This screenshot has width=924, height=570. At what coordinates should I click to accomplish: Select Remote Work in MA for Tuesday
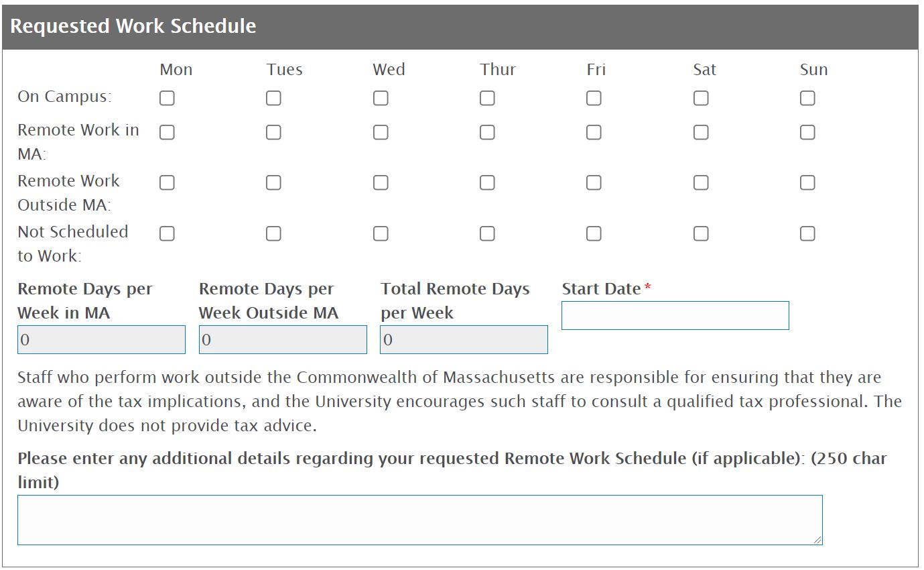(273, 133)
